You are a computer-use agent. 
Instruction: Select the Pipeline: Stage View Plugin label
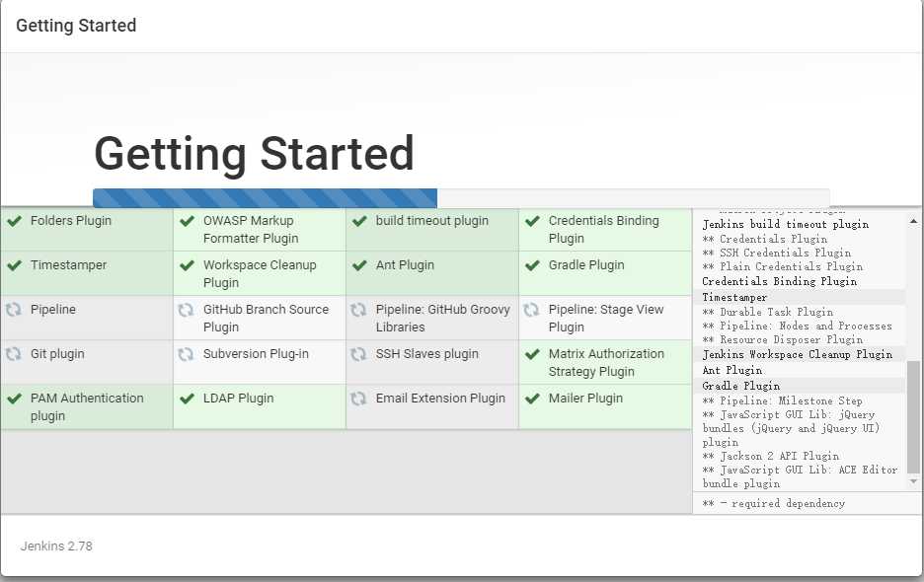point(606,319)
